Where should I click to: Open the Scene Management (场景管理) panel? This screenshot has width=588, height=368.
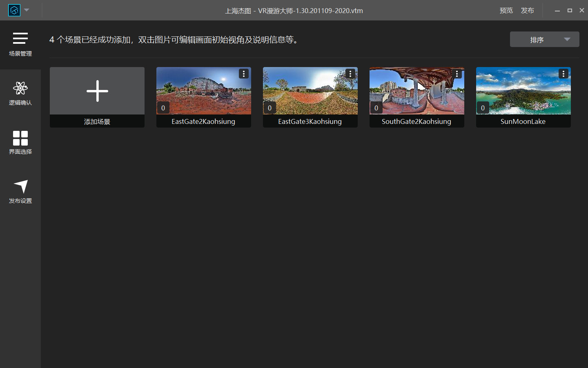(x=20, y=44)
